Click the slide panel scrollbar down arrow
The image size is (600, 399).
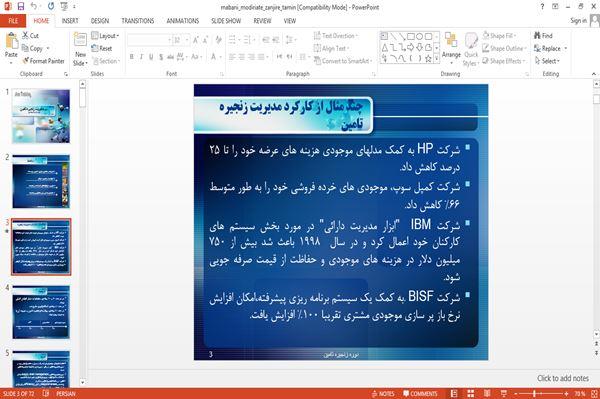pyautogui.click(x=82, y=382)
